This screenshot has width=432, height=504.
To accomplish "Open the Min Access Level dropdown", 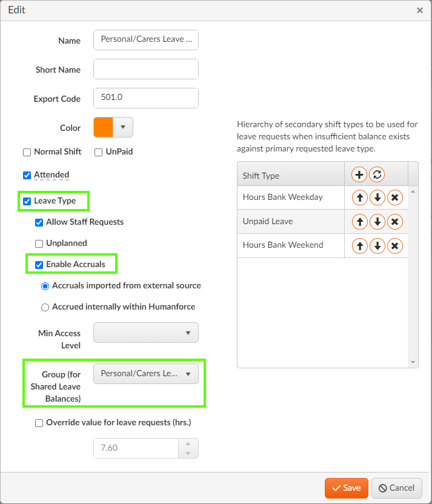I will (x=146, y=333).
